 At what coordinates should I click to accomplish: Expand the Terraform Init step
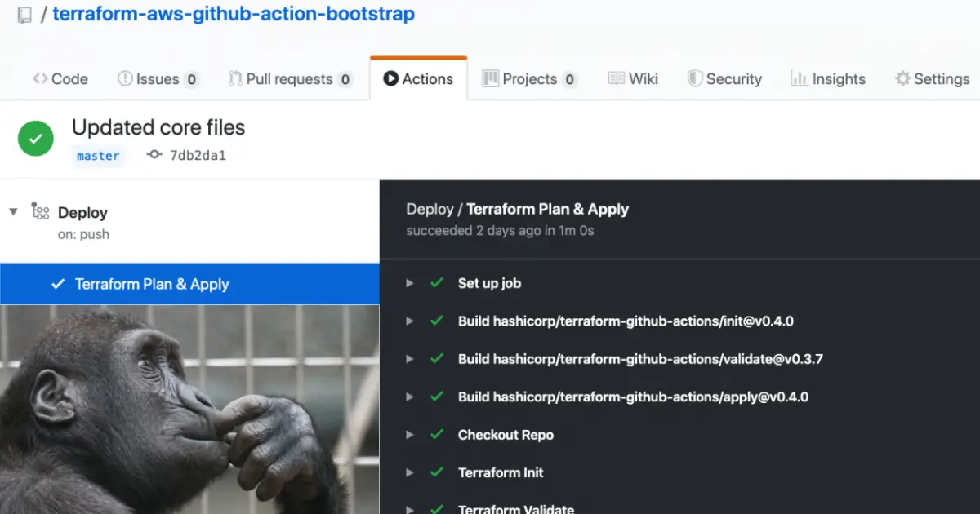pyautogui.click(x=410, y=472)
